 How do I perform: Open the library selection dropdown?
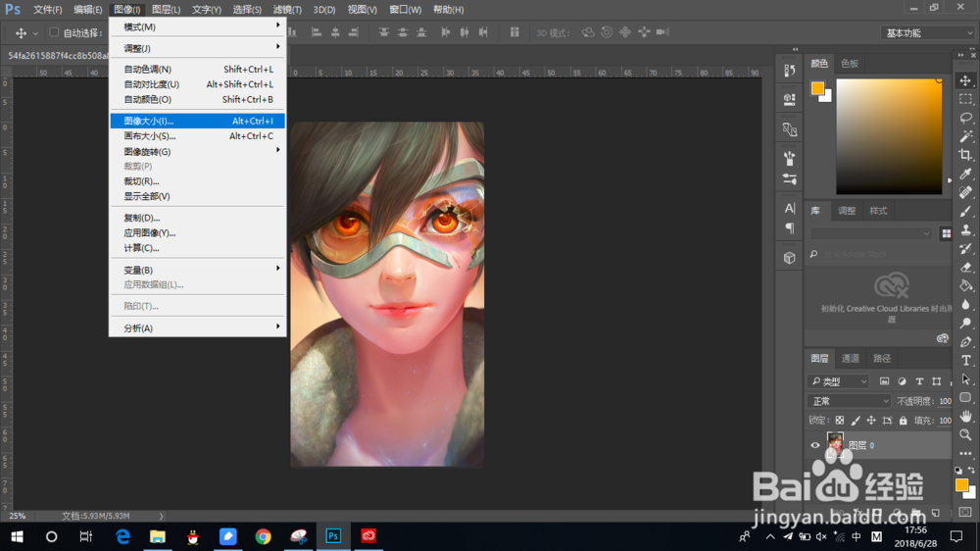[871, 233]
